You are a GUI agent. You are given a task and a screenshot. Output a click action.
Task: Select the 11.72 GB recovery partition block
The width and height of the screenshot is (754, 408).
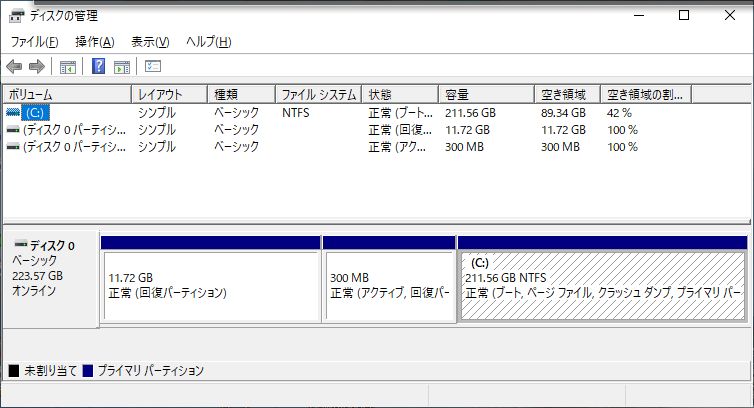tap(211, 285)
